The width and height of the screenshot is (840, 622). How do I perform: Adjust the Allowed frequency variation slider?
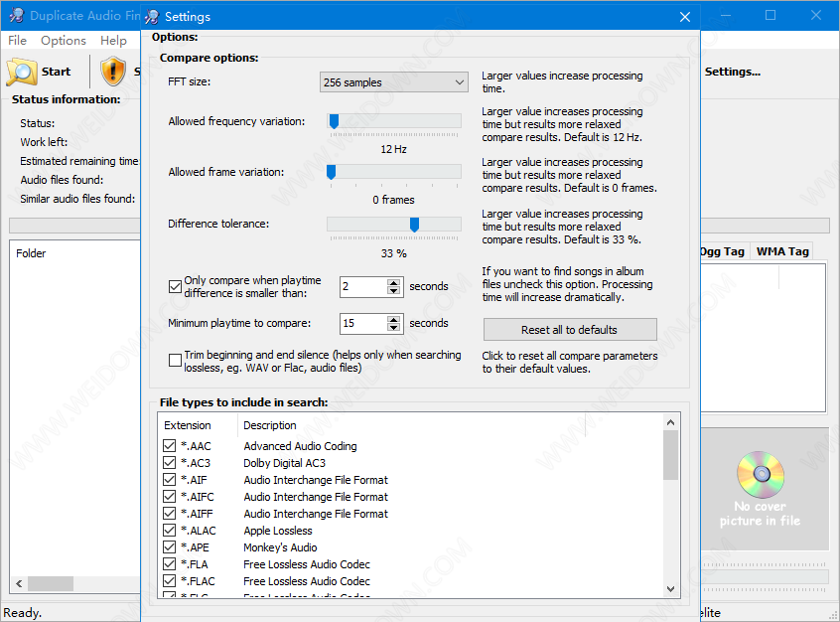(x=334, y=121)
